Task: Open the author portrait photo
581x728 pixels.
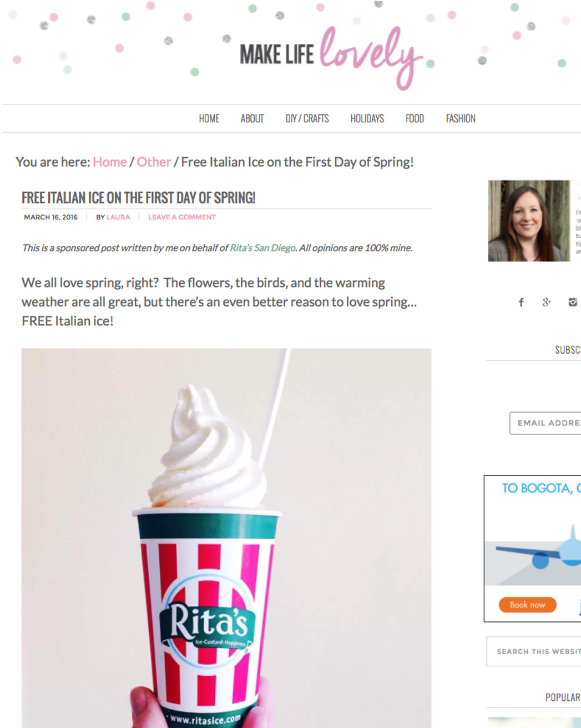Action: click(x=529, y=220)
